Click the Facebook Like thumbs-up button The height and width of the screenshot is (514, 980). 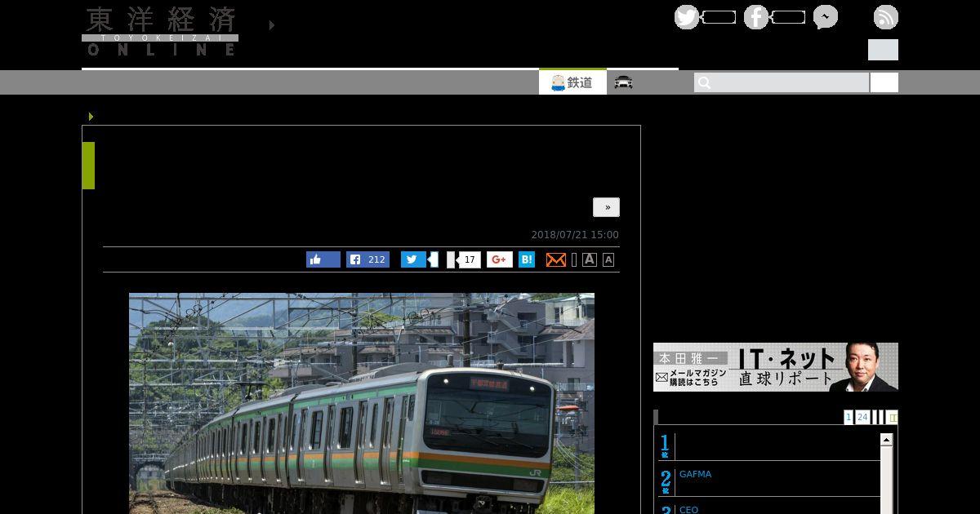323,259
